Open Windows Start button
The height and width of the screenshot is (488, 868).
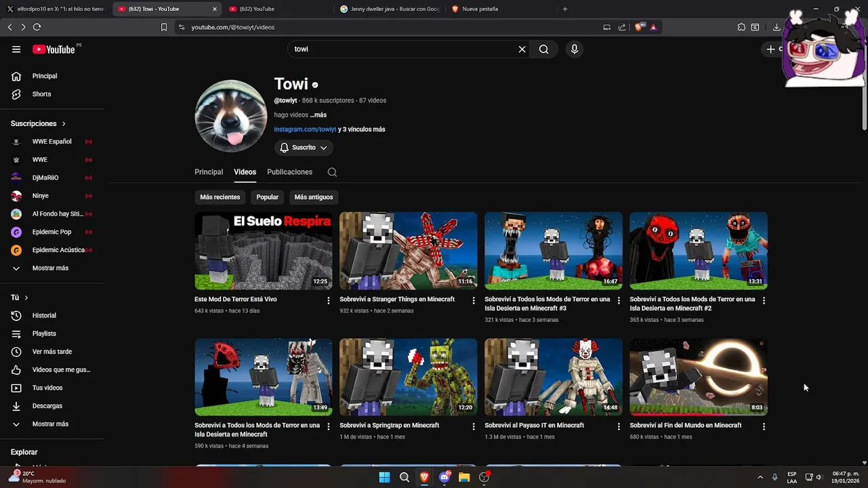[x=384, y=477]
